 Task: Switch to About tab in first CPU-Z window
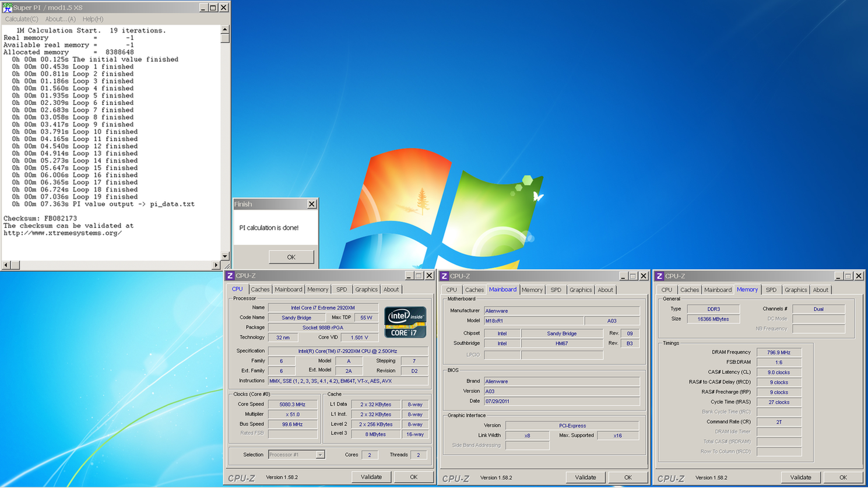coord(391,290)
